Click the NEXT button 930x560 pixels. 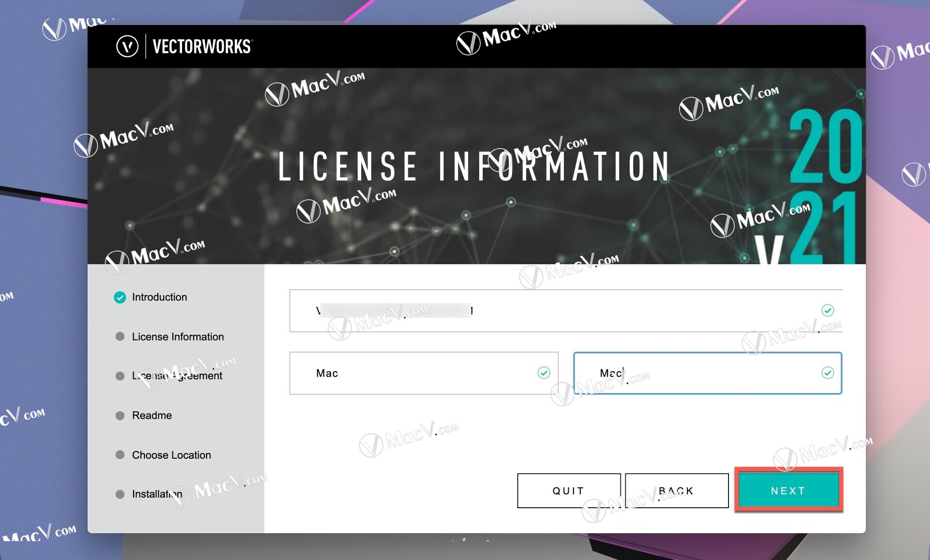[x=788, y=490]
